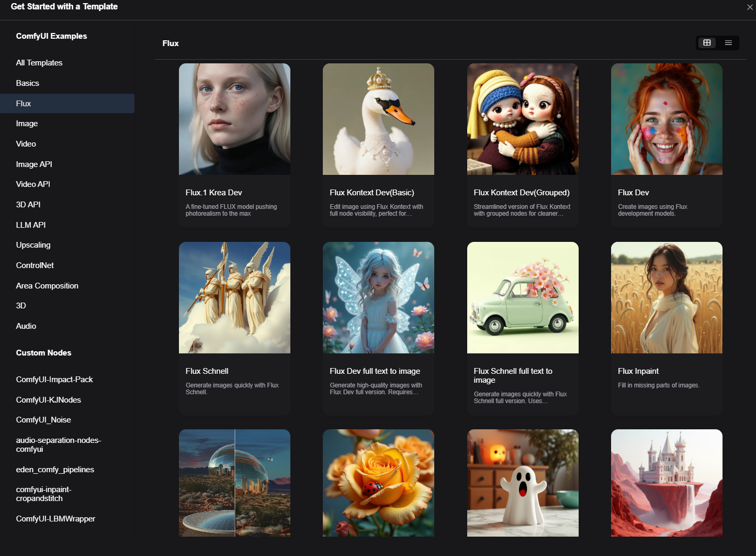Open the Video API category
The width and height of the screenshot is (756, 556).
(67, 184)
